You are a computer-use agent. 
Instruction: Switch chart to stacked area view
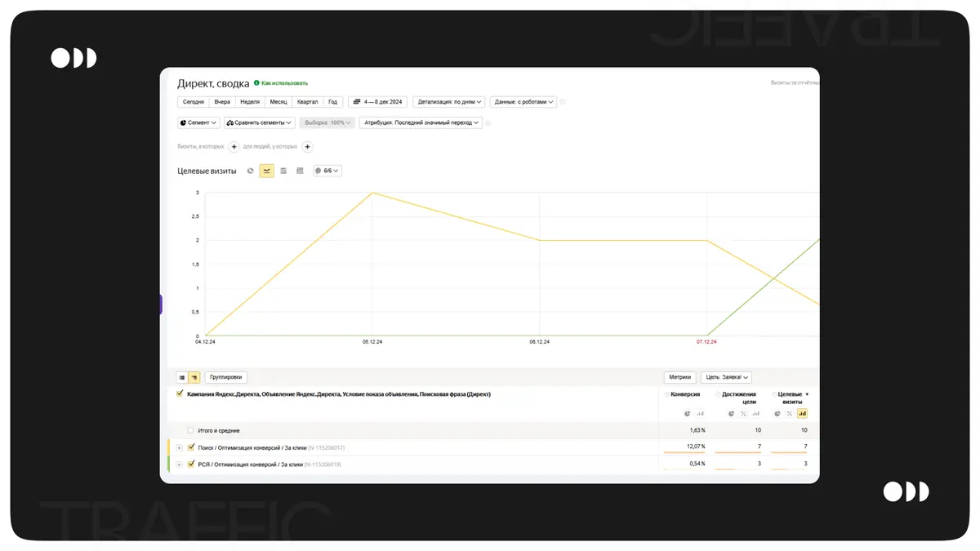pos(283,171)
